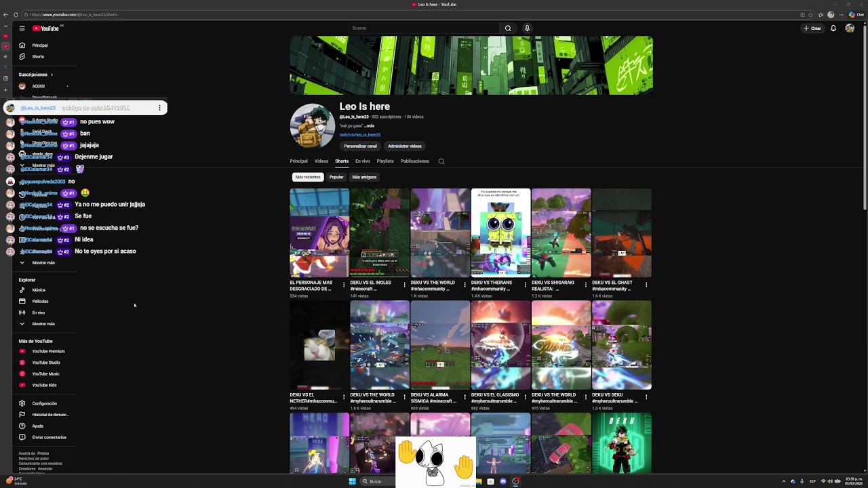The width and height of the screenshot is (868, 488).
Task: Click the search magnifier button
Action: [x=507, y=28]
